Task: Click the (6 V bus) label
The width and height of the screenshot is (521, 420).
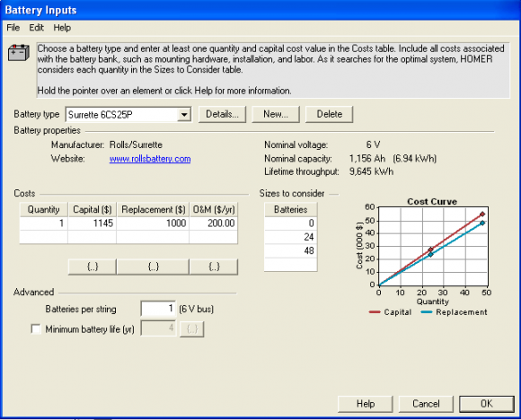Action: 196,309
